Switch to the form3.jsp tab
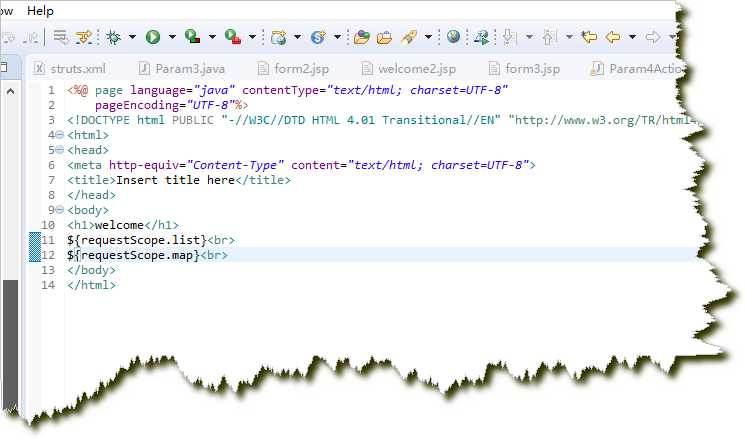 (x=525, y=69)
